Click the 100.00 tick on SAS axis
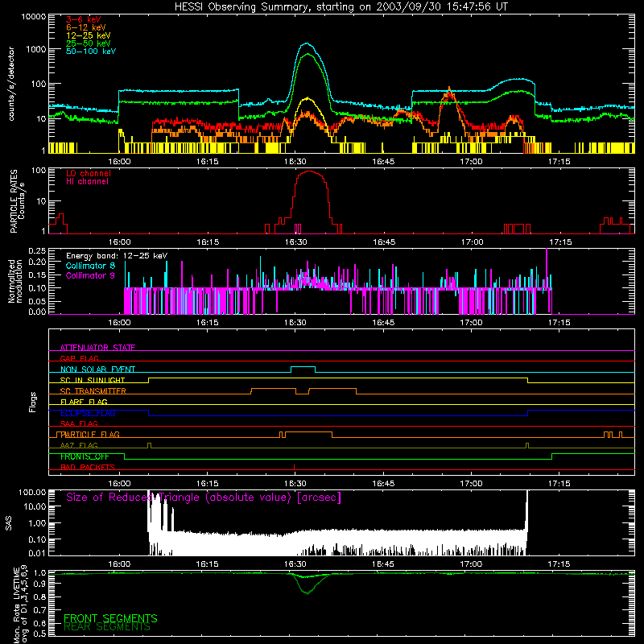644x644 pixels. [x=32, y=493]
